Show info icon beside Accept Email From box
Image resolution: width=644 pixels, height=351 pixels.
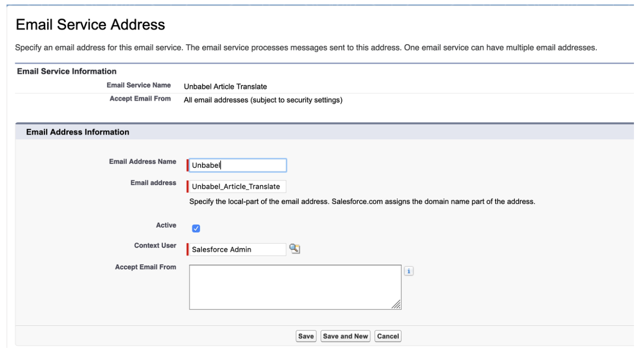click(x=409, y=271)
